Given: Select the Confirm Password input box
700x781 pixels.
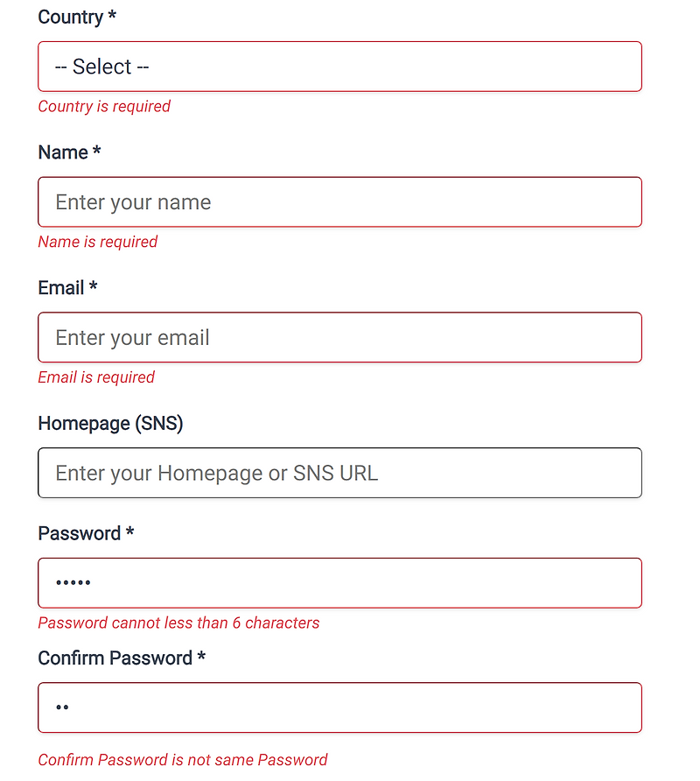Looking at the screenshot, I should tap(339, 707).
